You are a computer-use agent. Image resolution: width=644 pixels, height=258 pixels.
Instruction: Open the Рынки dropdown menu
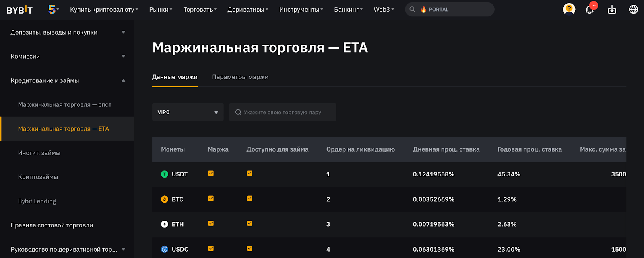tap(161, 9)
